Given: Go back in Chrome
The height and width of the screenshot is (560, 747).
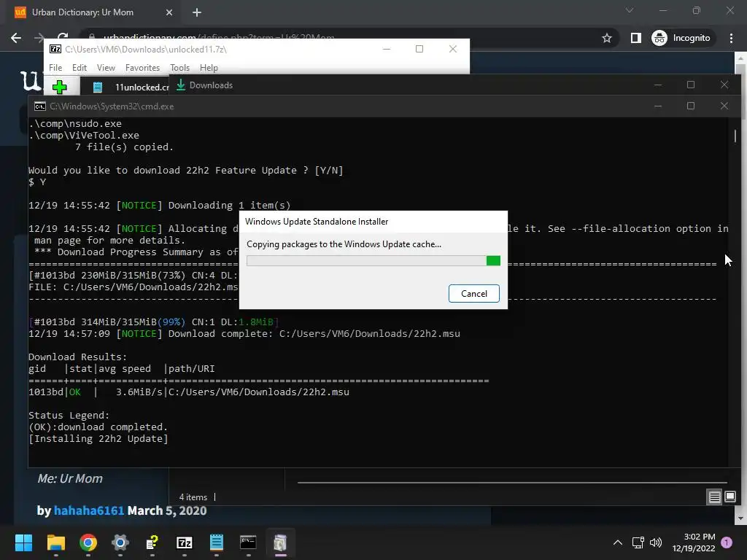Looking at the screenshot, I should point(16,38).
